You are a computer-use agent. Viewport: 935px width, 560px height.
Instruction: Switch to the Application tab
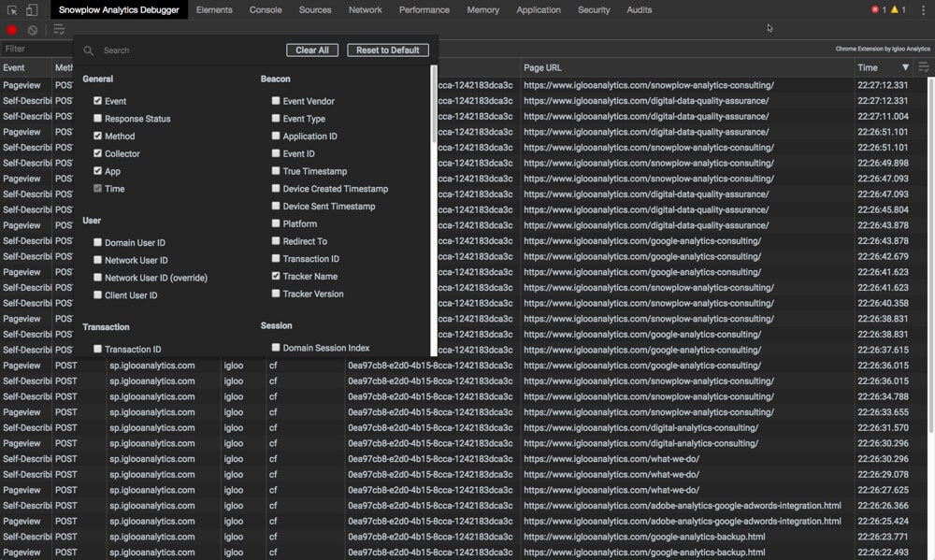(x=539, y=9)
